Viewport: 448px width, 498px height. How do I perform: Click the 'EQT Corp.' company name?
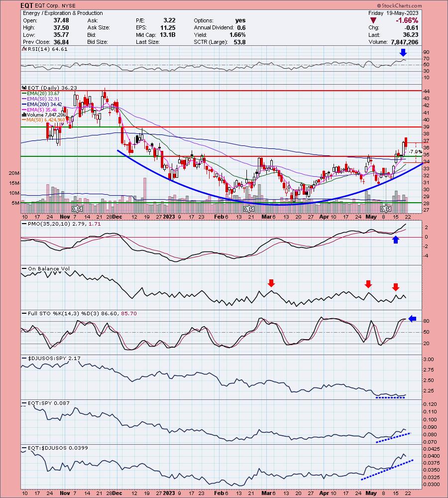point(47,5)
